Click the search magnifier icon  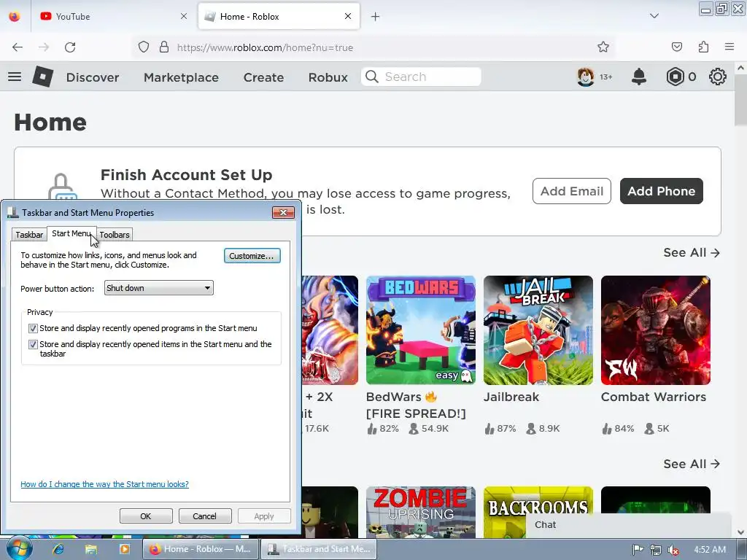click(372, 77)
